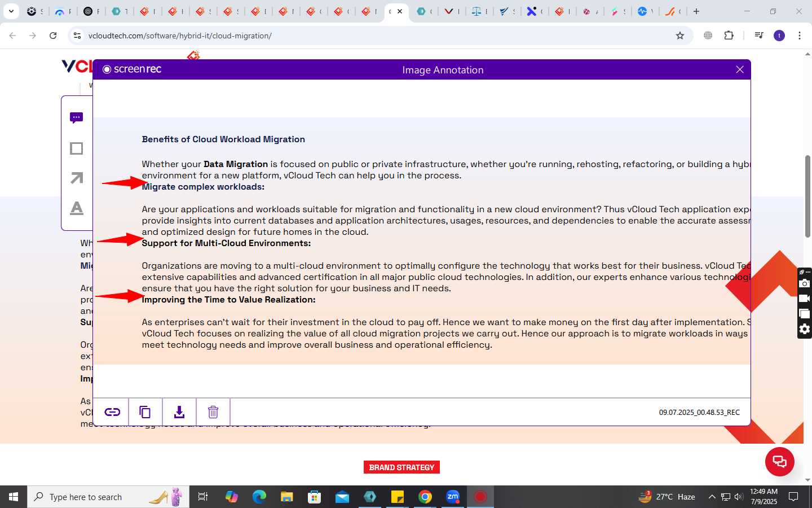Close the active cloud-migration tab
Image resolution: width=812 pixels, height=508 pixels.
400,11
